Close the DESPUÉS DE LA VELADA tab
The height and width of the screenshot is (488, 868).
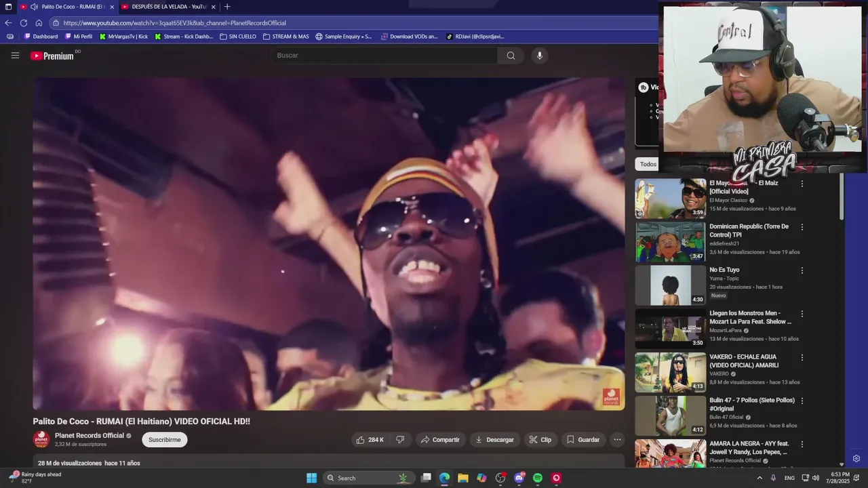pyautogui.click(x=214, y=7)
